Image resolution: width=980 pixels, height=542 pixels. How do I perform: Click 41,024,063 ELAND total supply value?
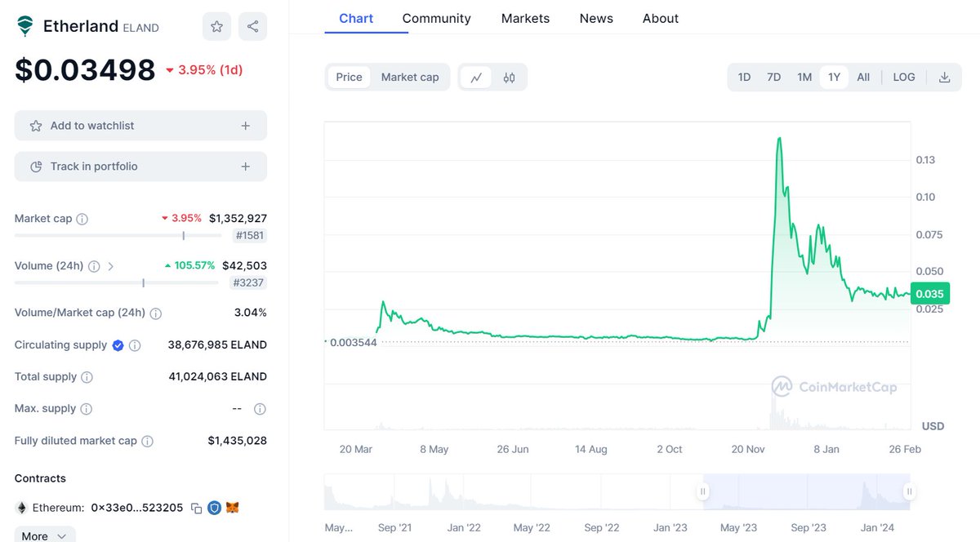pos(217,377)
